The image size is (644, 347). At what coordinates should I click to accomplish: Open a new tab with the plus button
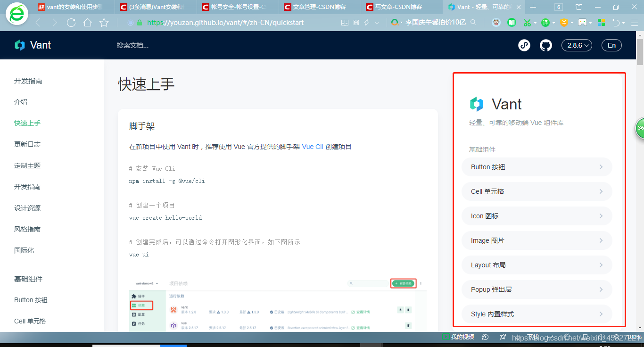533,7
